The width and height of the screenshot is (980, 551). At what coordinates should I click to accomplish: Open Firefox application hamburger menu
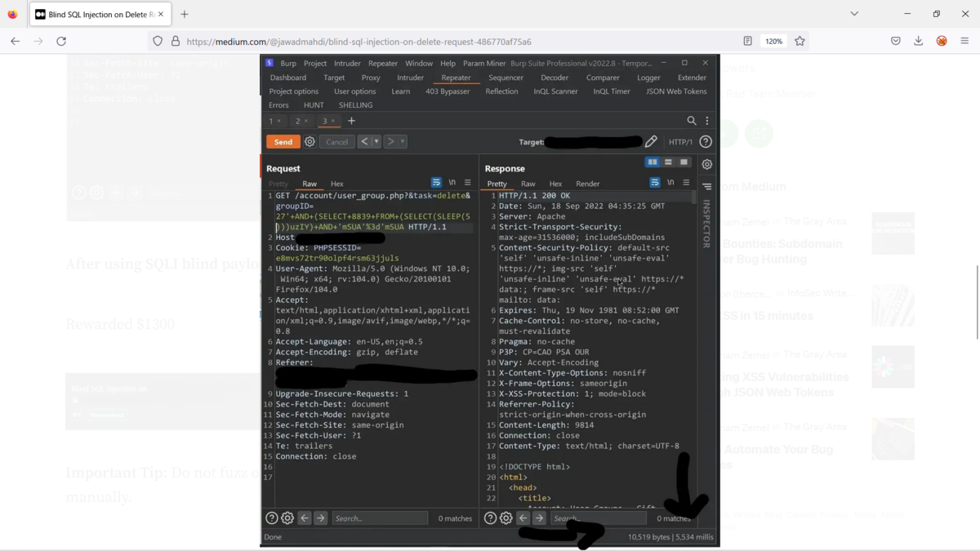pos(964,41)
